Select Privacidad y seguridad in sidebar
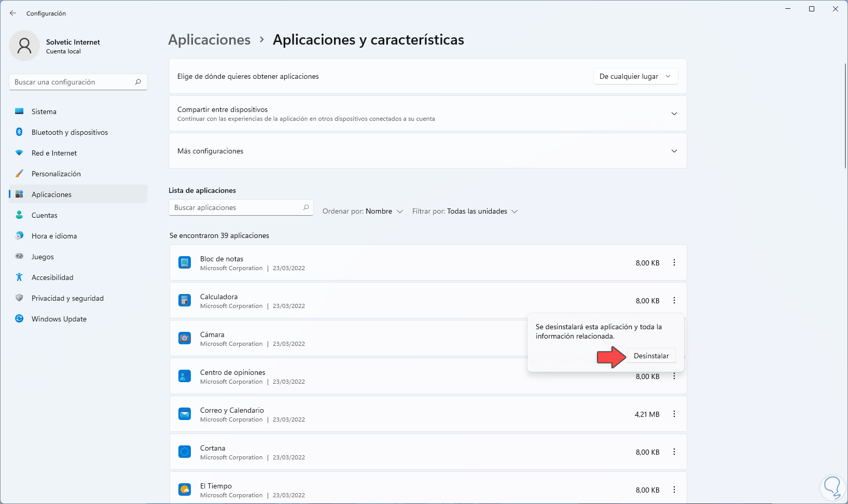 [x=67, y=298]
